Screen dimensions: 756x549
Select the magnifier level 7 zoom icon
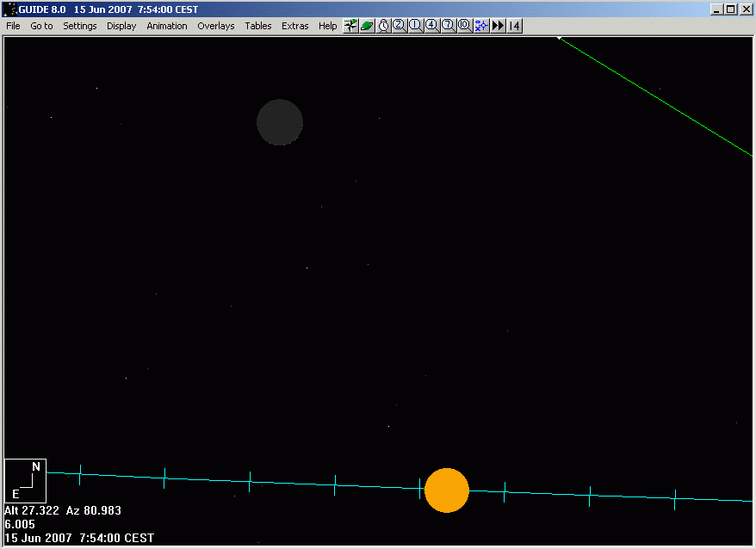[x=448, y=26]
